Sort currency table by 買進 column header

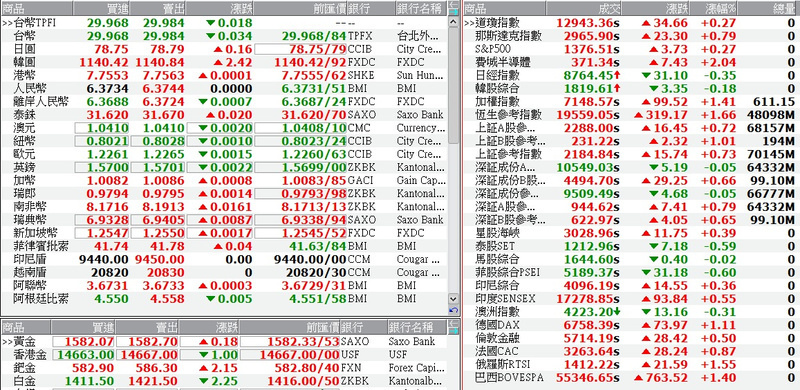point(101,8)
